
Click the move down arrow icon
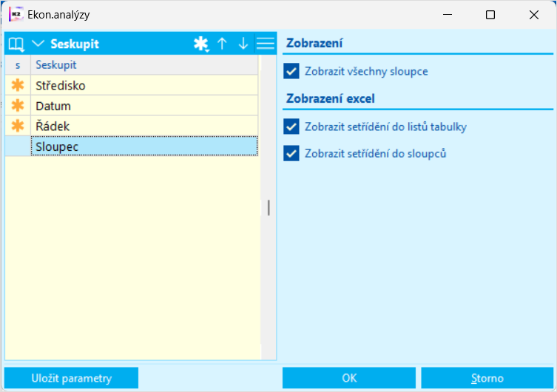coord(243,44)
